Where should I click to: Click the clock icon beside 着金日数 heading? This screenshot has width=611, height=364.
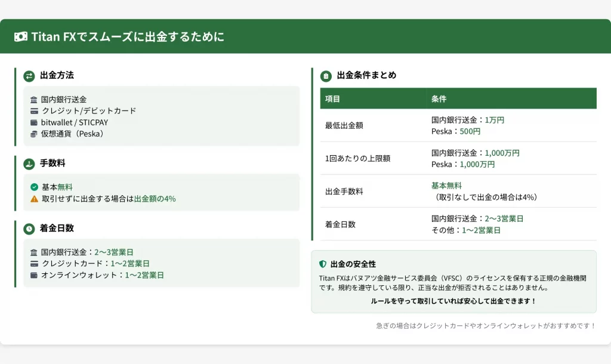point(29,229)
